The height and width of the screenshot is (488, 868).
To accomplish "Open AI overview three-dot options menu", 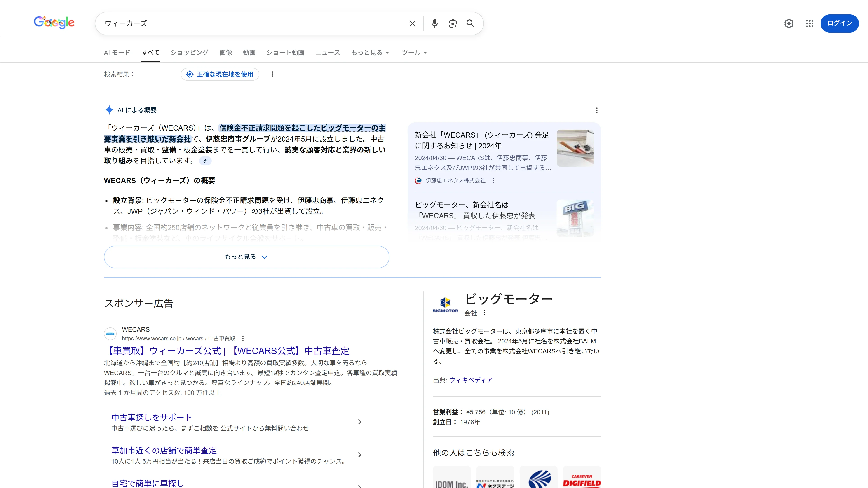I will (x=597, y=110).
